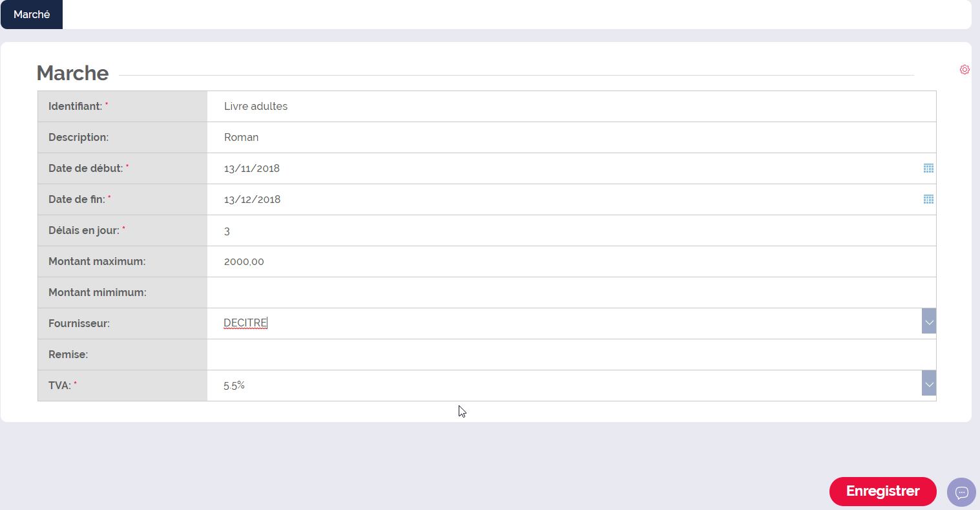Image resolution: width=980 pixels, height=510 pixels.
Task: Click the Fournisseur label cell
Action: (x=123, y=323)
